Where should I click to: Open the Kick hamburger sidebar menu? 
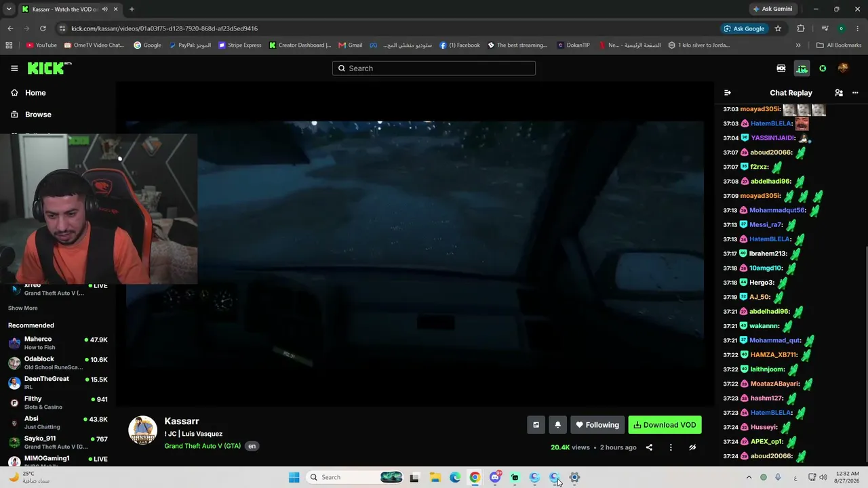(14, 68)
